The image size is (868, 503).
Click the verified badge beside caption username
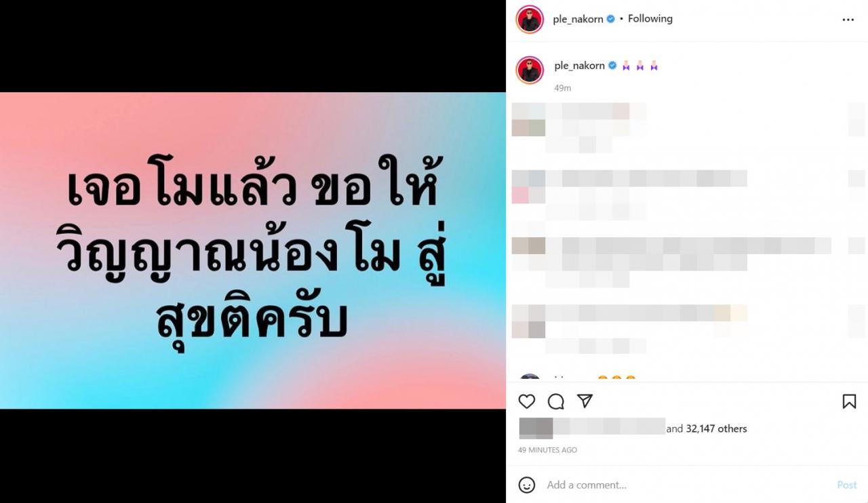(x=612, y=66)
